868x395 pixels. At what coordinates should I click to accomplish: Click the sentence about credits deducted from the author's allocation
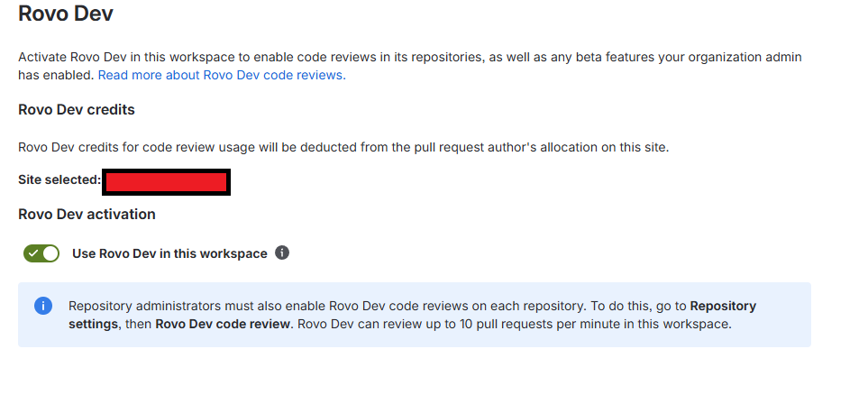click(343, 148)
